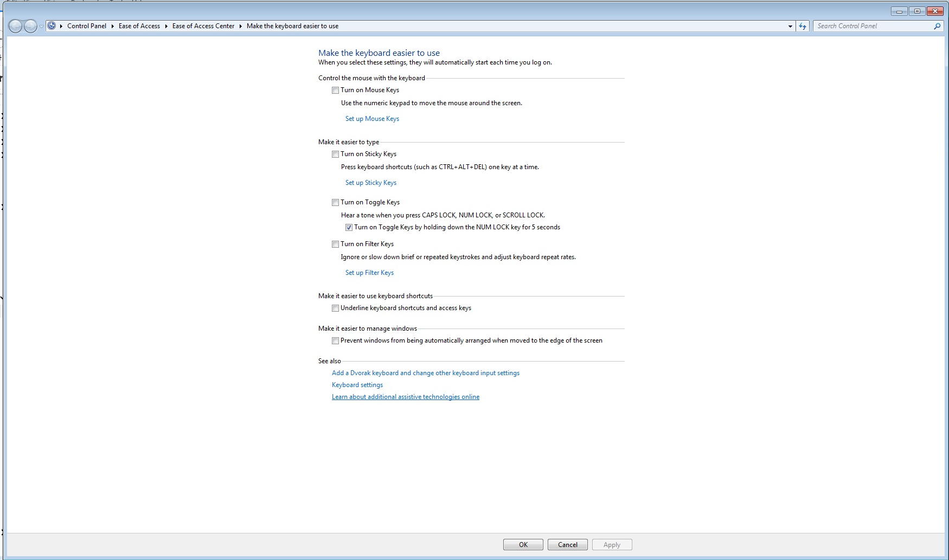
Task: Close the Control Panel window
Action: 935,11
